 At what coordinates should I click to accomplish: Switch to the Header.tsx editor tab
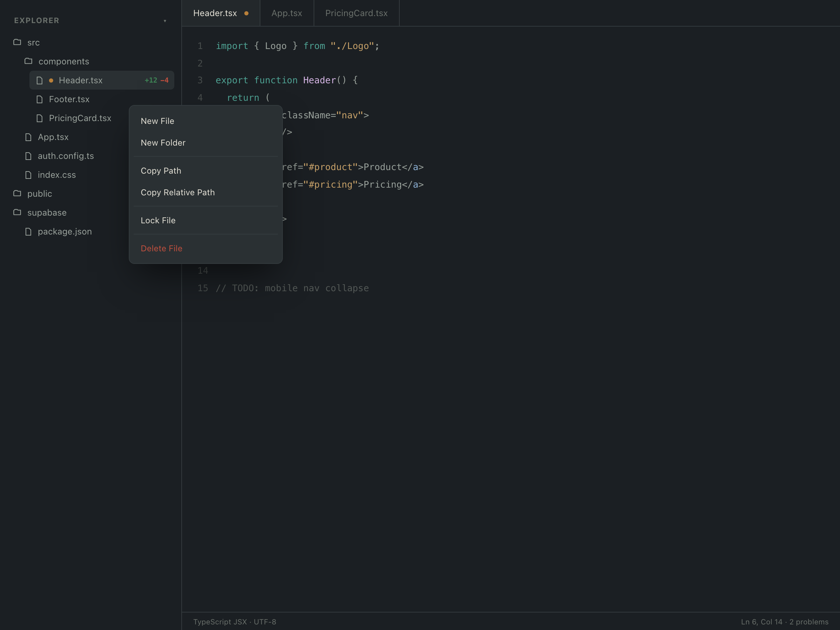pos(220,13)
